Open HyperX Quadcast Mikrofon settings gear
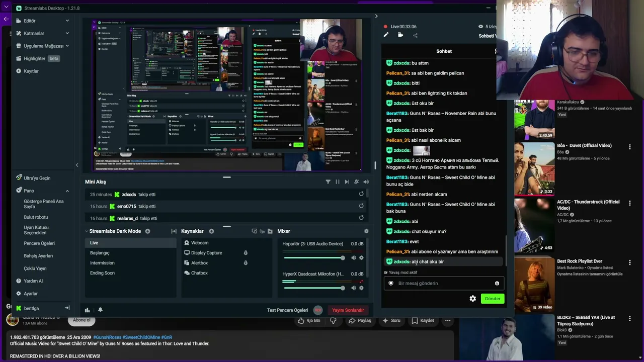The height and width of the screenshot is (362, 644). (x=361, y=288)
